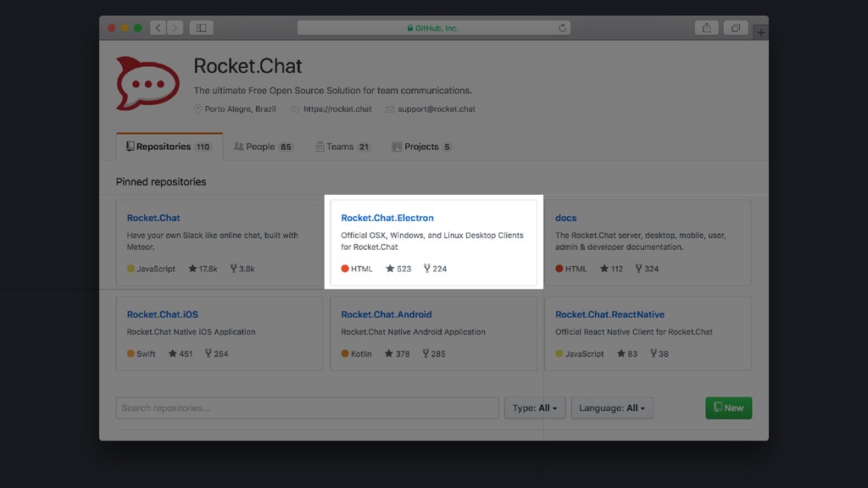The height and width of the screenshot is (488, 868).
Task: Click the envelope icon by support email
Action: tap(390, 109)
